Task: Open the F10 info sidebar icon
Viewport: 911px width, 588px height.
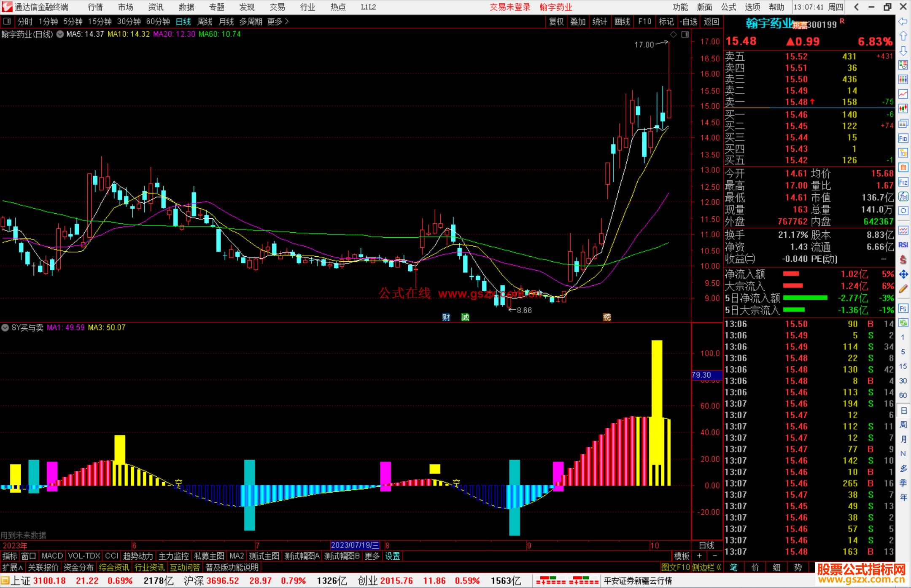Action: [903, 138]
